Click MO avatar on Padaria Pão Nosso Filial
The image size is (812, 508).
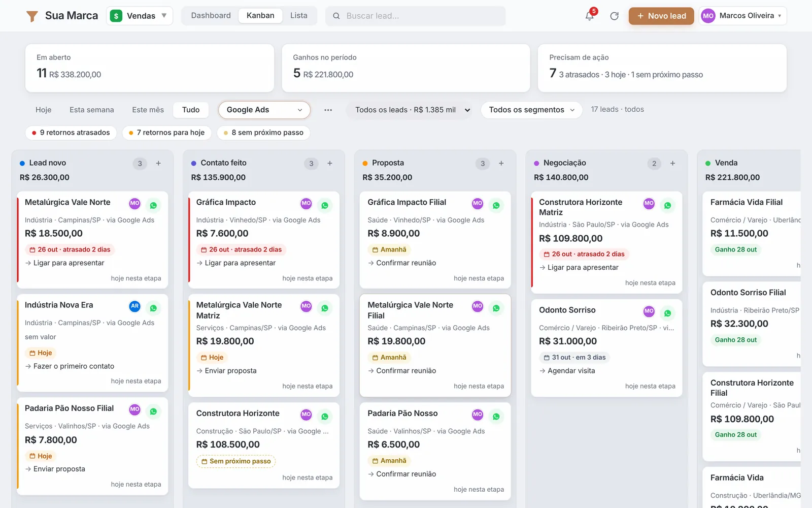point(134,409)
